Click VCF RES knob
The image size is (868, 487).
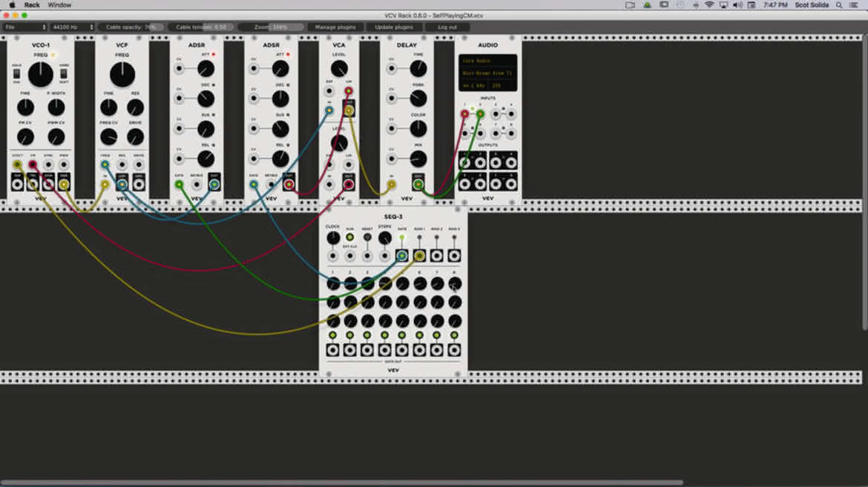coord(136,107)
